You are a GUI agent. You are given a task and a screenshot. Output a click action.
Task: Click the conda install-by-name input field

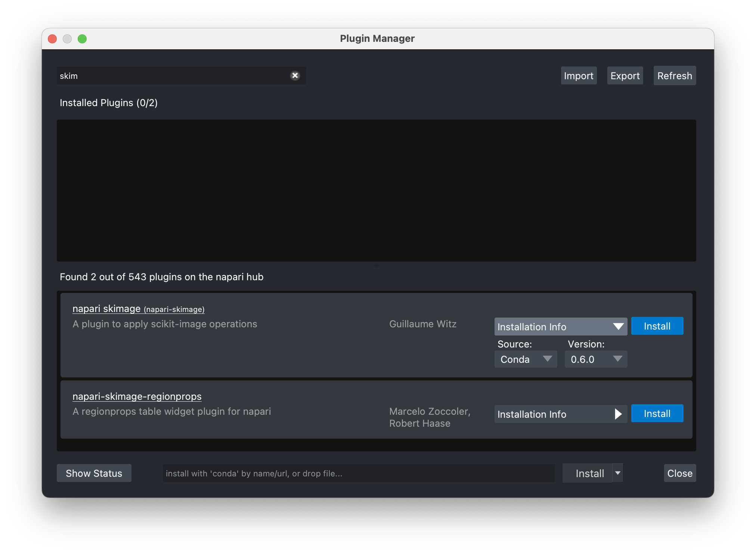click(358, 473)
